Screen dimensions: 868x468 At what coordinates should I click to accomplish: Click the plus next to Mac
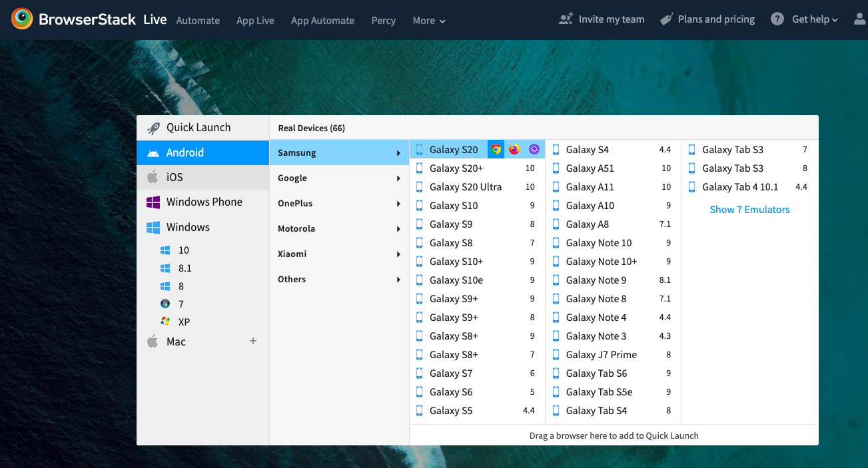(253, 341)
